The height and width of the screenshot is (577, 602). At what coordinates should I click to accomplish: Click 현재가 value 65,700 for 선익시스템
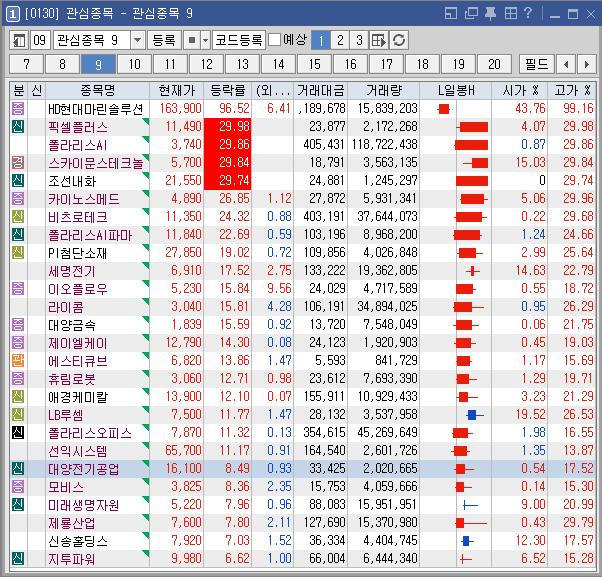[x=183, y=451]
